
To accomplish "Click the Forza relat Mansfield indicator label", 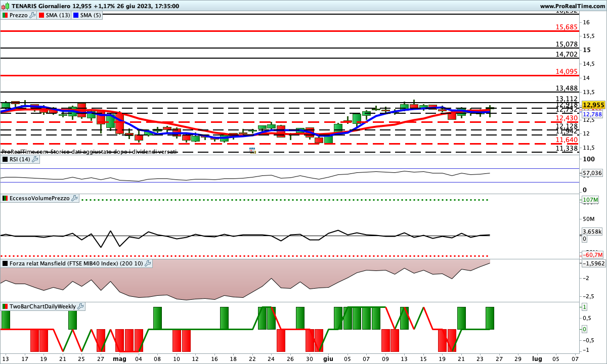I will [76, 263].
